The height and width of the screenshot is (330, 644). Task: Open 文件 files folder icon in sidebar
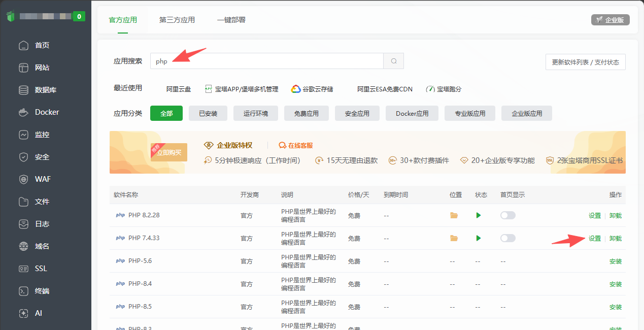click(23, 202)
